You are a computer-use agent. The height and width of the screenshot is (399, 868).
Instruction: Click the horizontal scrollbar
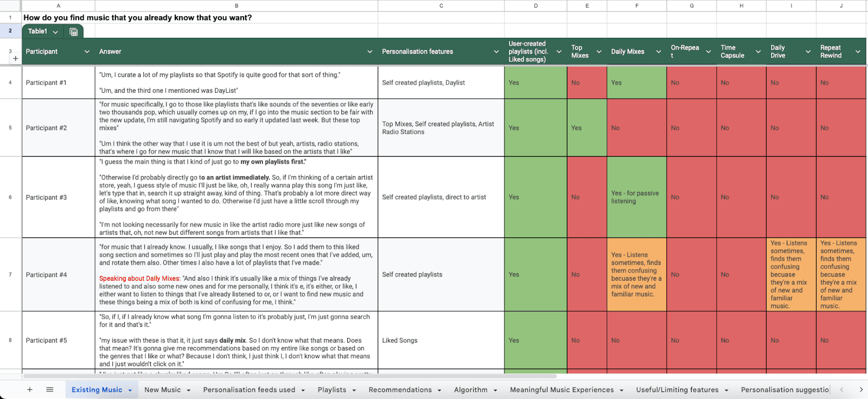click(x=290, y=376)
